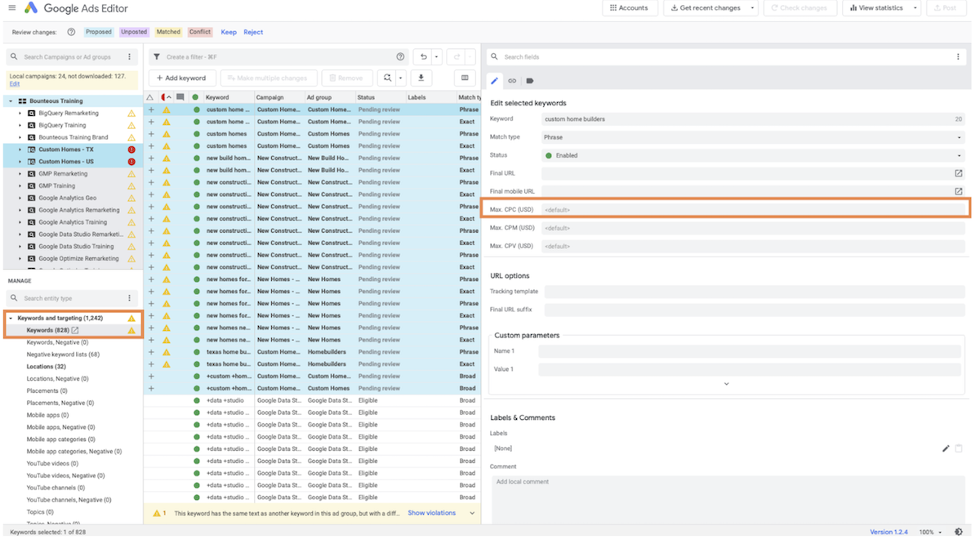Focus the Create a filter box
Viewport: 980px width, 549px height.
(x=278, y=57)
